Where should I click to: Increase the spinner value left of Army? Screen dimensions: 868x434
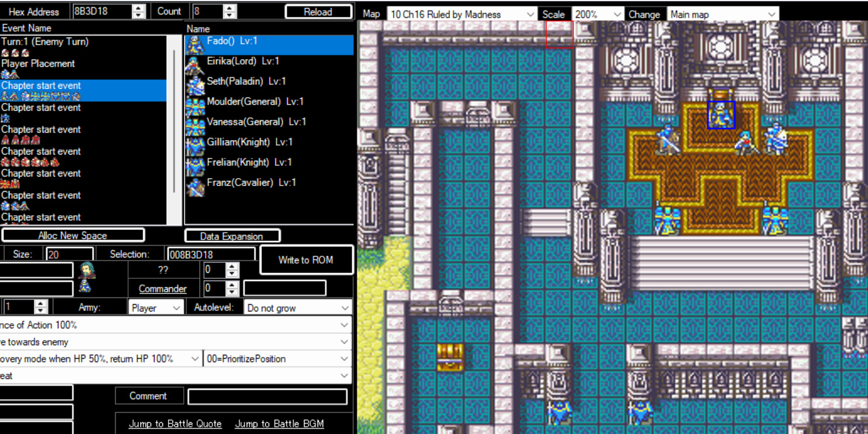click(40, 304)
